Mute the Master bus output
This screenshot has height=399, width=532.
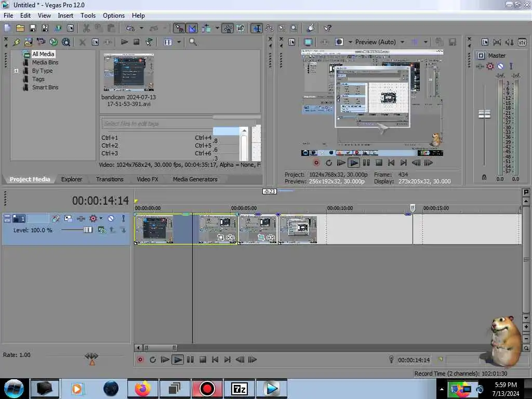click(500, 66)
